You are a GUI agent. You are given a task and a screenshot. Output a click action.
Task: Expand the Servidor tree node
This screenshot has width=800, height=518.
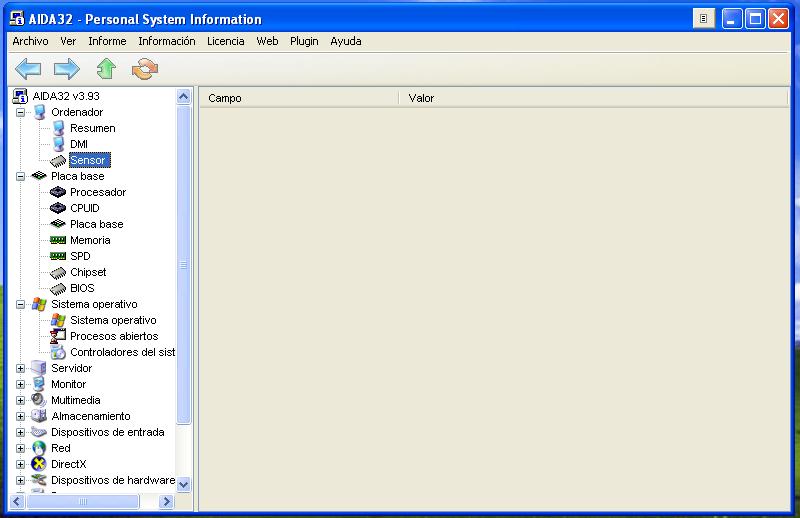point(20,368)
